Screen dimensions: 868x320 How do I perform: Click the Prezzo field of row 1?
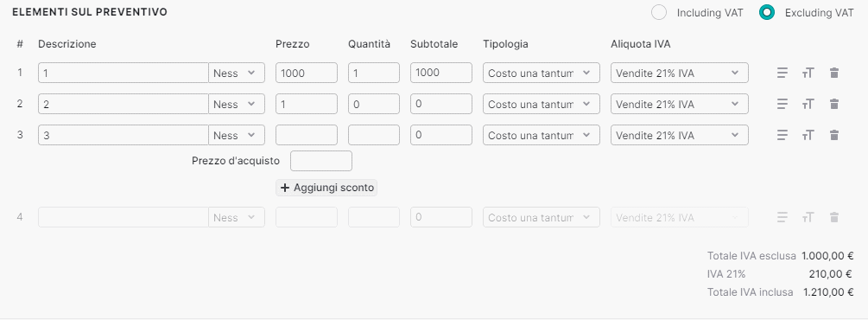[x=306, y=73]
